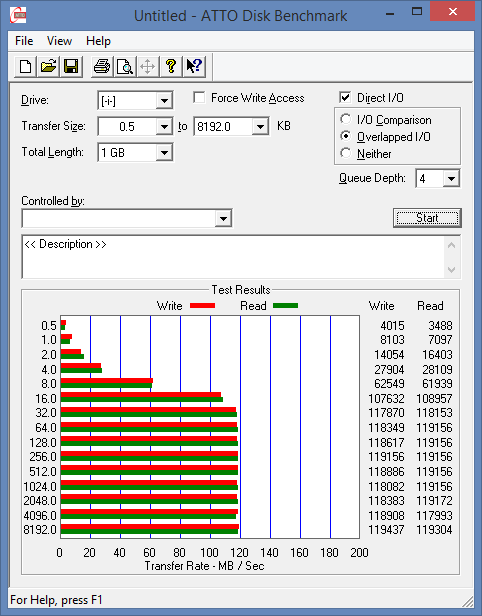Expand the Queue Depth dropdown

tap(451, 179)
